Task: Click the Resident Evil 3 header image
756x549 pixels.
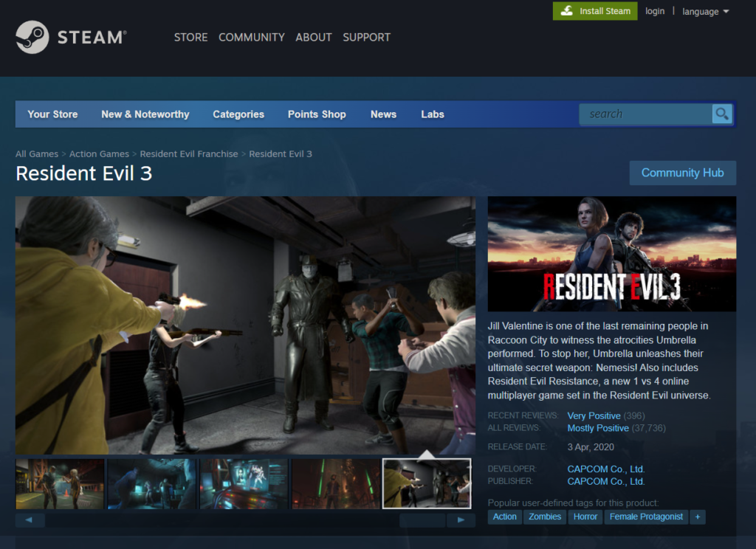Action: 612,254
